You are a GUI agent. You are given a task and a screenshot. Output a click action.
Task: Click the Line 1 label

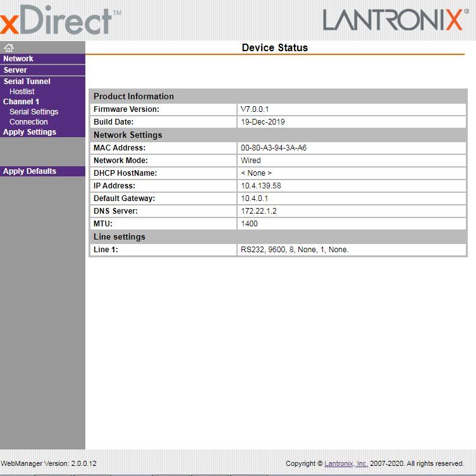[106, 250]
